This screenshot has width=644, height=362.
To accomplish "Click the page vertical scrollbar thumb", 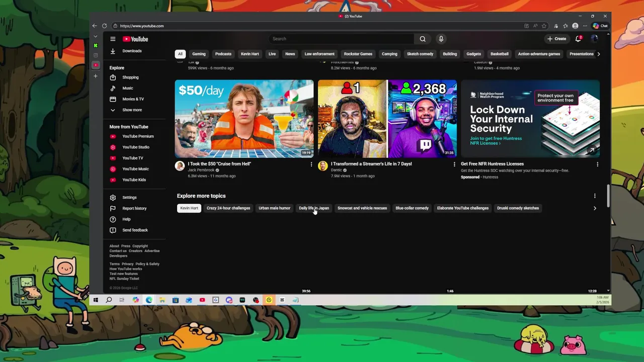I will point(608,196).
